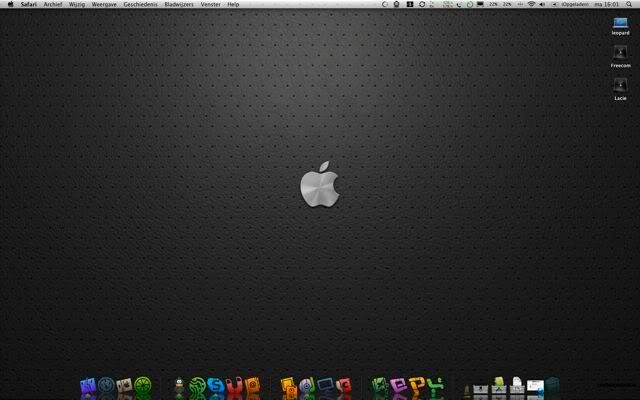Open the Archief menu
Image resolution: width=640 pixels, height=400 pixels.
53,4
